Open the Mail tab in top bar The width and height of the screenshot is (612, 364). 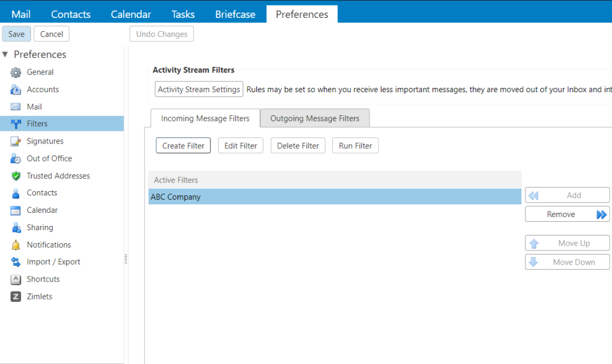[21, 14]
